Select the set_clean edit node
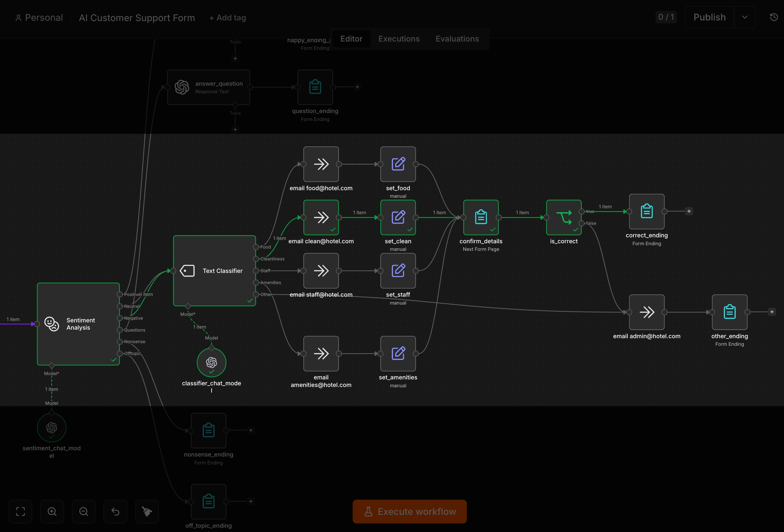 point(398,217)
